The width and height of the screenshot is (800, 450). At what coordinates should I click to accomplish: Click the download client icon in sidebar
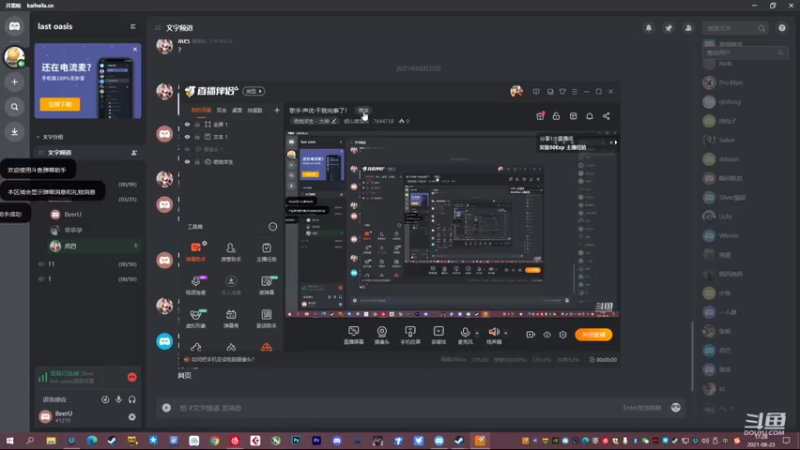[x=14, y=132]
